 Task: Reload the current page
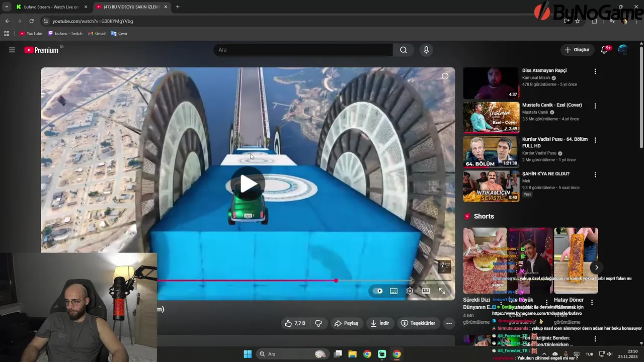point(31,21)
